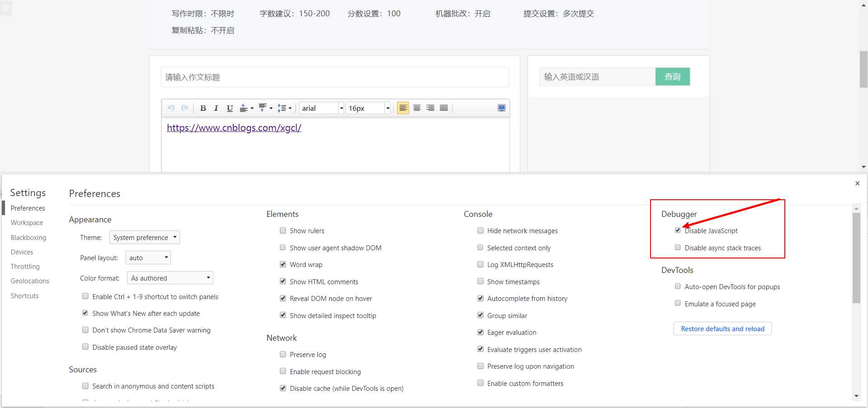868x408 pixels.
Task: Click the essay title input field
Action: click(x=335, y=77)
